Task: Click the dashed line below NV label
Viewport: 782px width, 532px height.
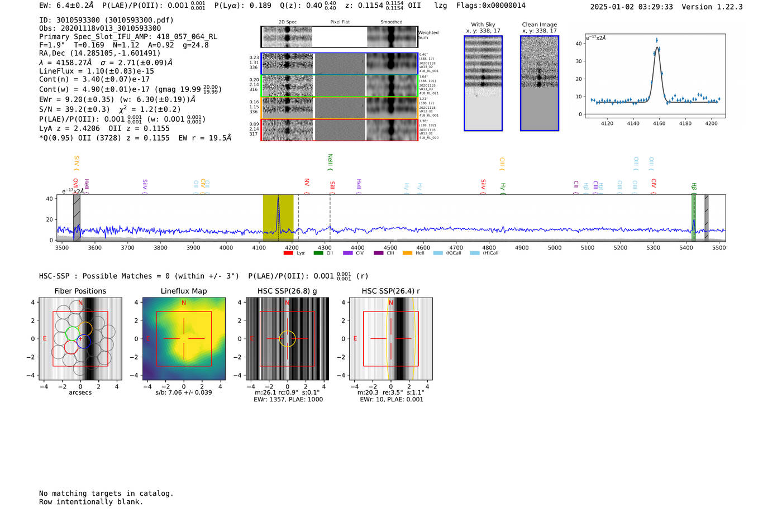Action: [x=298, y=218]
